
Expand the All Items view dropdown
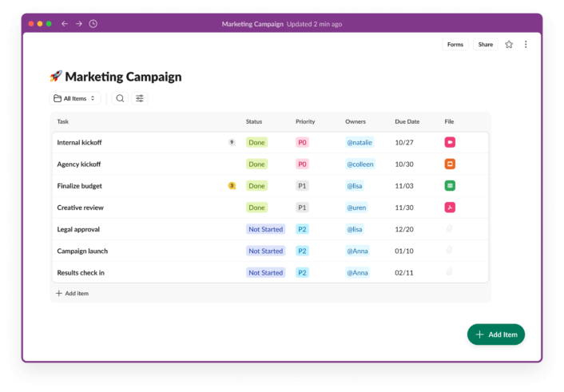click(x=75, y=98)
